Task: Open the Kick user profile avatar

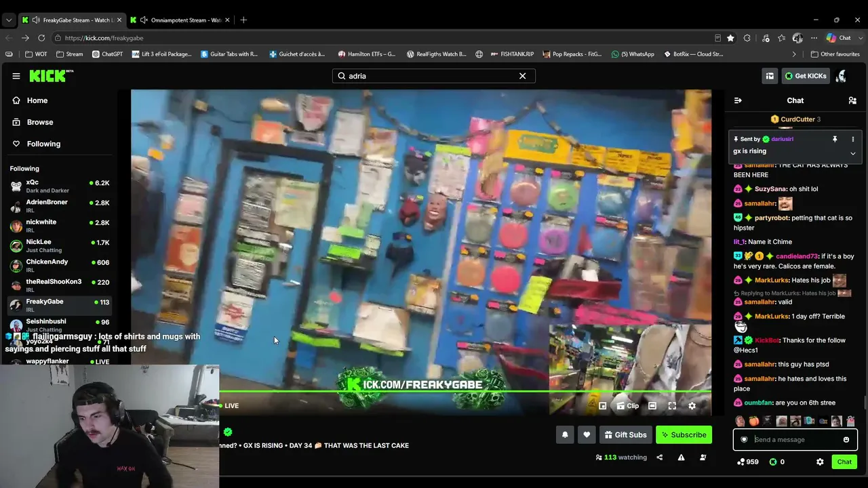Action: click(x=842, y=76)
